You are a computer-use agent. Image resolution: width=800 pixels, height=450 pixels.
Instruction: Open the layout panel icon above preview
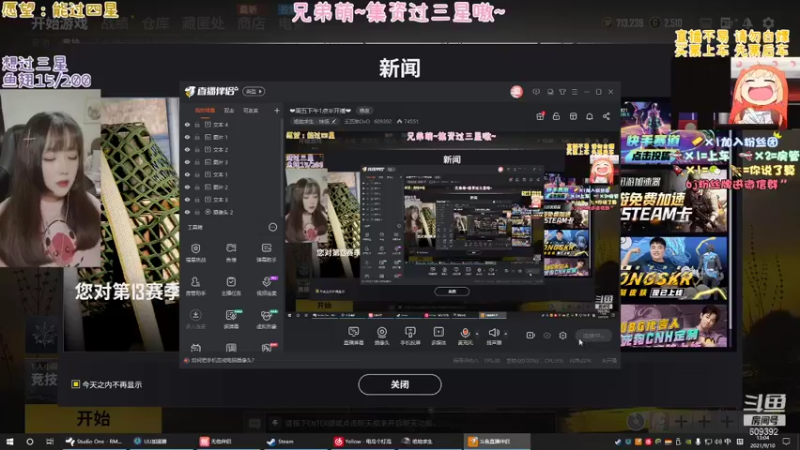(x=573, y=116)
